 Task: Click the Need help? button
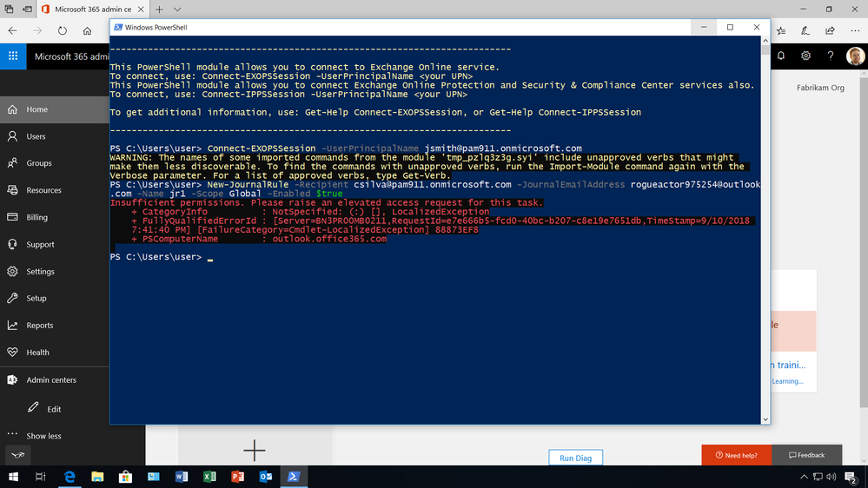click(736, 455)
